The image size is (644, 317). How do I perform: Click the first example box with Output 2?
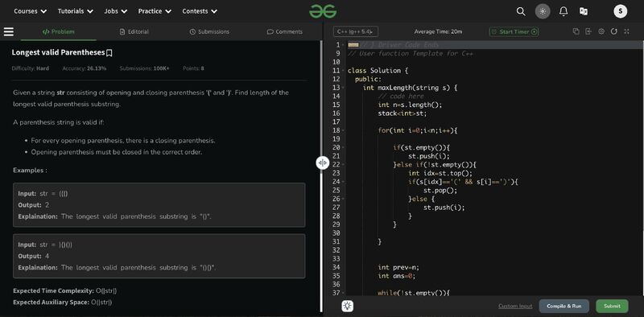pyautogui.click(x=159, y=205)
